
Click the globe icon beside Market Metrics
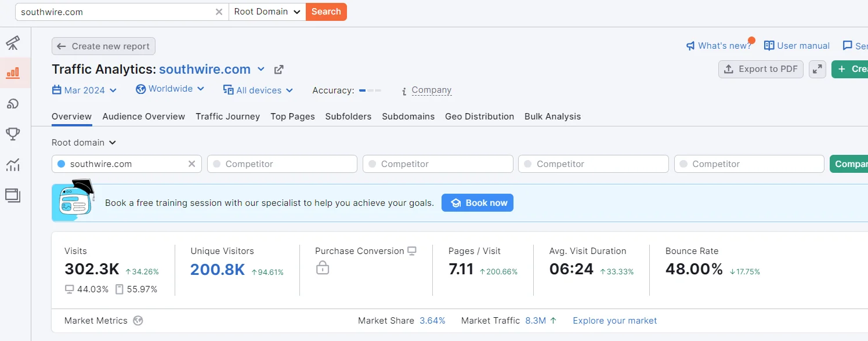point(138,321)
